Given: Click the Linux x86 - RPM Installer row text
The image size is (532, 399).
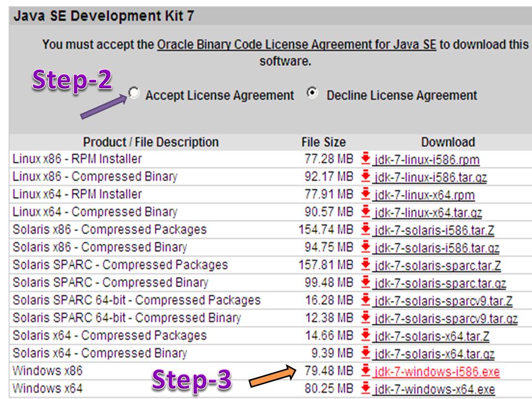Looking at the screenshot, I should tap(77, 158).
